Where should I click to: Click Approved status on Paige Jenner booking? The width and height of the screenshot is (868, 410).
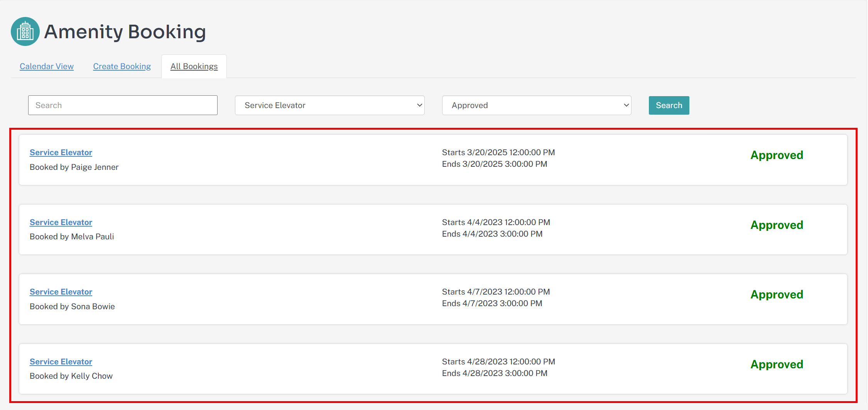[x=777, y=156]
